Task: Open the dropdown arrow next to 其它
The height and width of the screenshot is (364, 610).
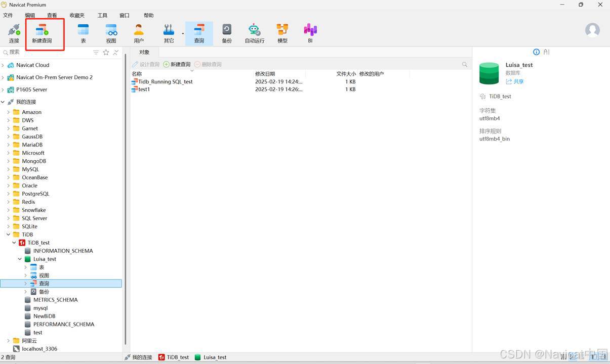Action: pos(182,34)
